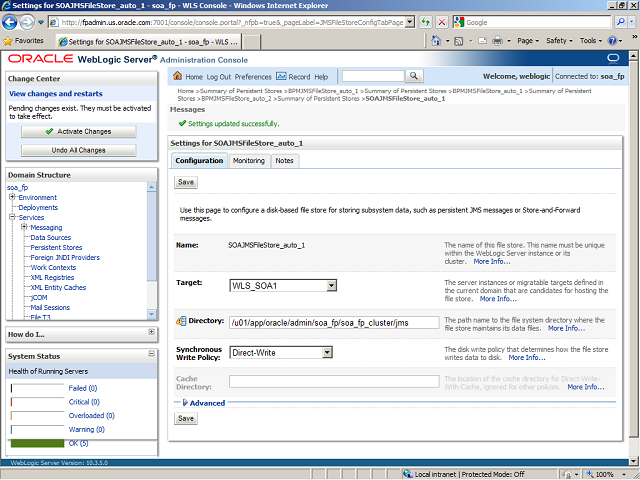This screenshot has height=480, width=640.
Task: Open the Target dropdown showing WLS_SOA1
Action: tap(283, 286)
